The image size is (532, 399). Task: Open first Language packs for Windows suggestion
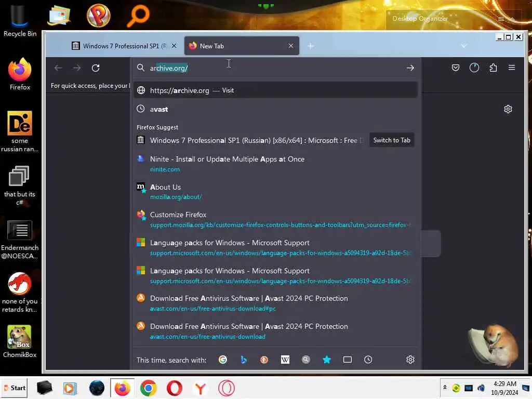coord(275,248)
